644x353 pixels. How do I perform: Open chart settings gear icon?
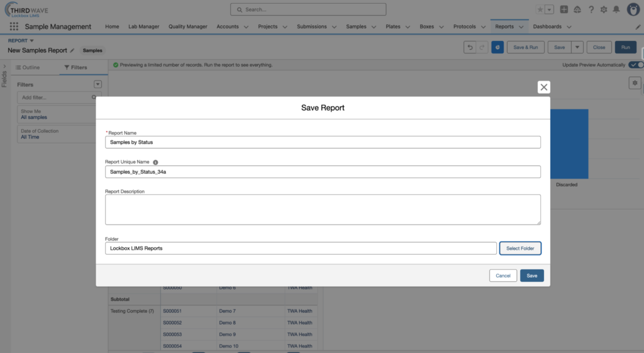(635, 83)
